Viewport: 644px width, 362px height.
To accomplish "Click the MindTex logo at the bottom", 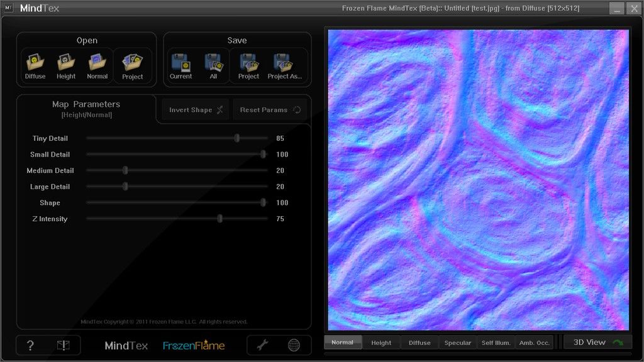I will [x=126, y=346].
